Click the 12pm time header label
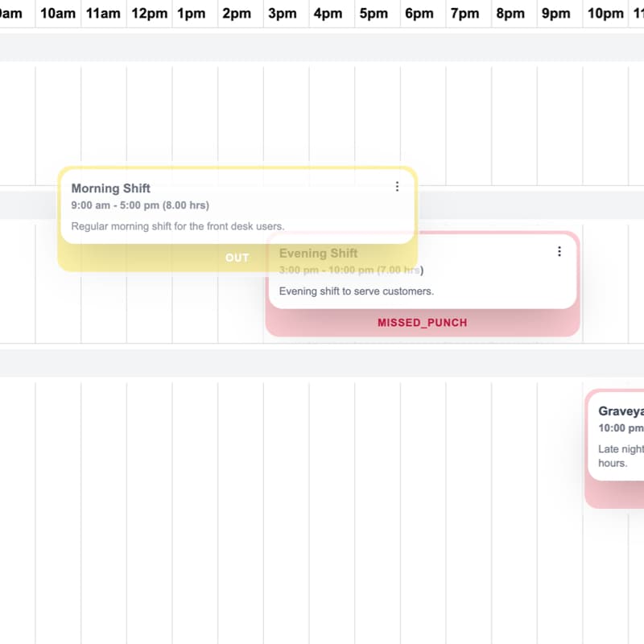 coord(148,13)
